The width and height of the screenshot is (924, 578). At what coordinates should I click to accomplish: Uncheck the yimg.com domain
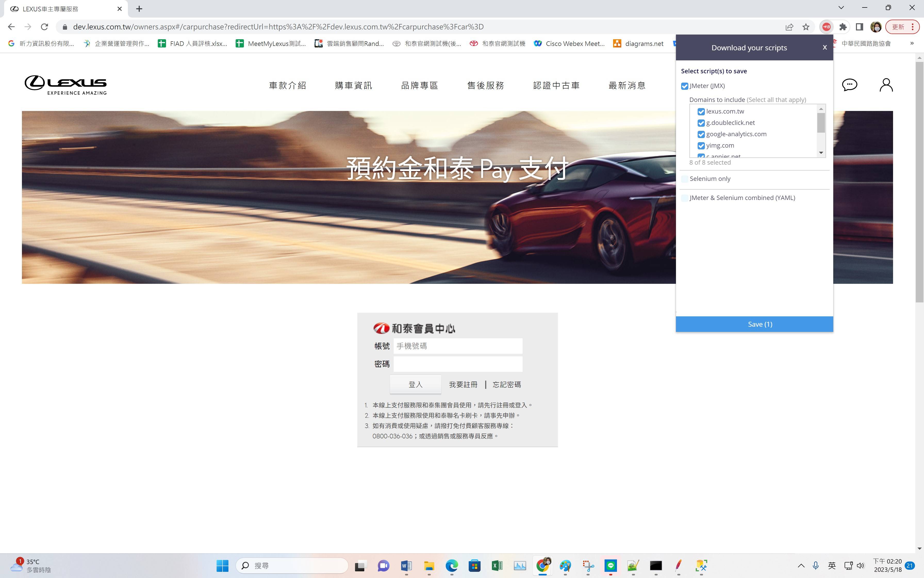click(701, 146)
